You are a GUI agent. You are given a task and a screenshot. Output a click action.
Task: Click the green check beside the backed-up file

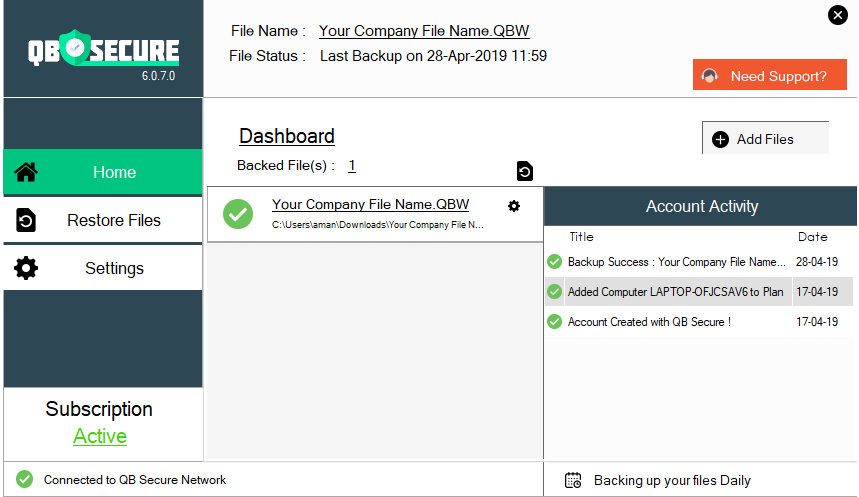(x=238, y=214)
